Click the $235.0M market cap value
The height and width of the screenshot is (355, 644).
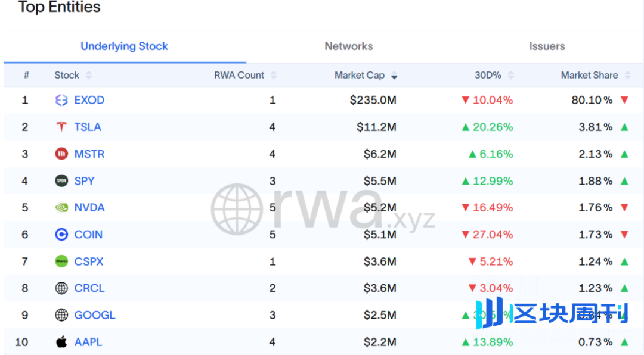373,100
